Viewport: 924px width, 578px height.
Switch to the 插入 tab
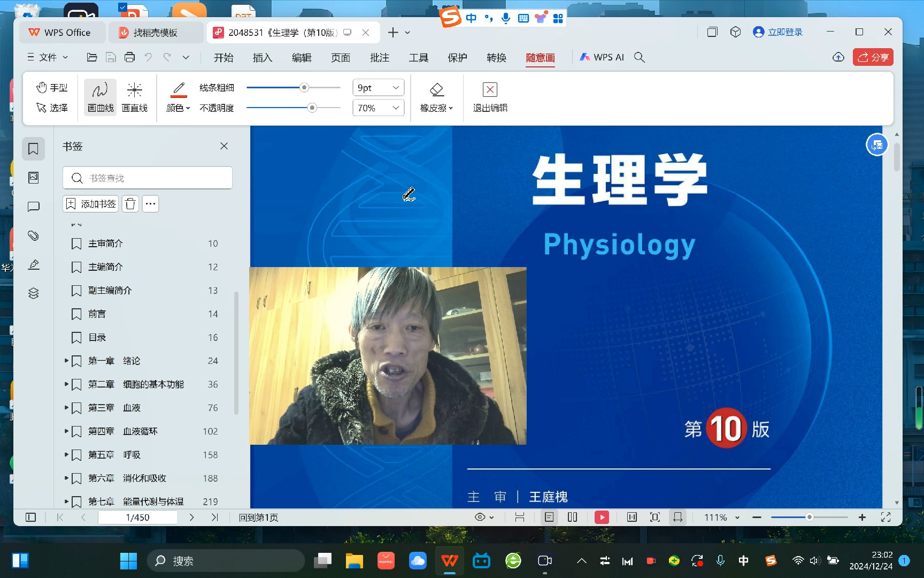point(263,57)
